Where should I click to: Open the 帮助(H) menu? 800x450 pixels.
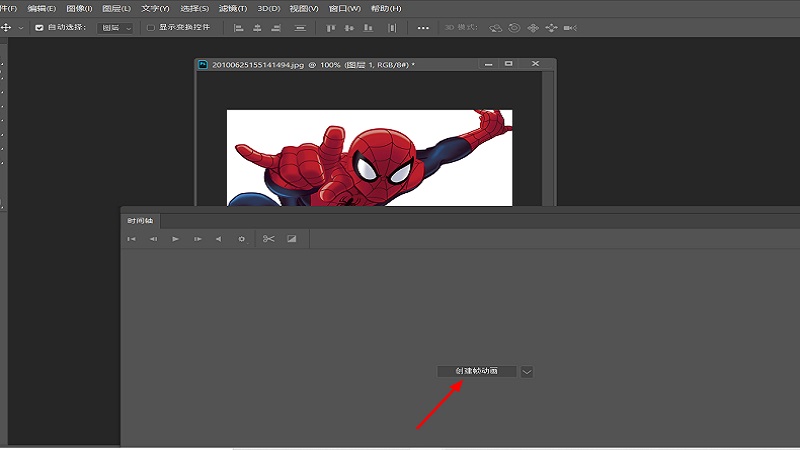pos(386,9)
